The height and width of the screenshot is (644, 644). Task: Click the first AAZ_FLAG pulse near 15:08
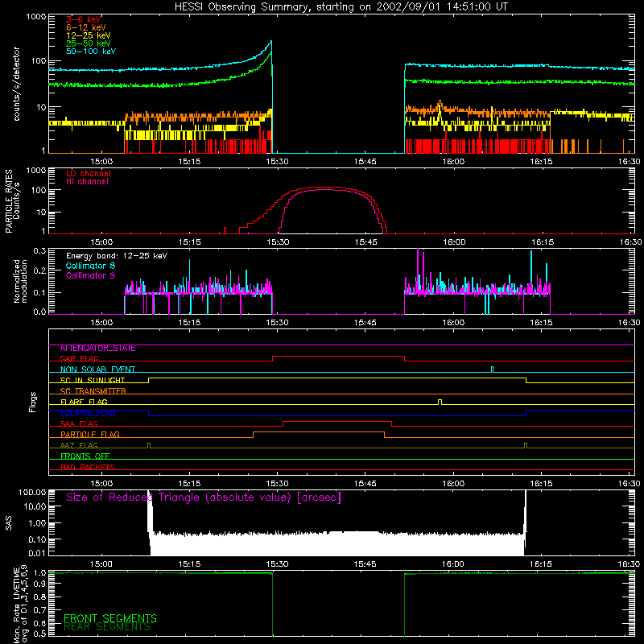(x=149, y=445)
